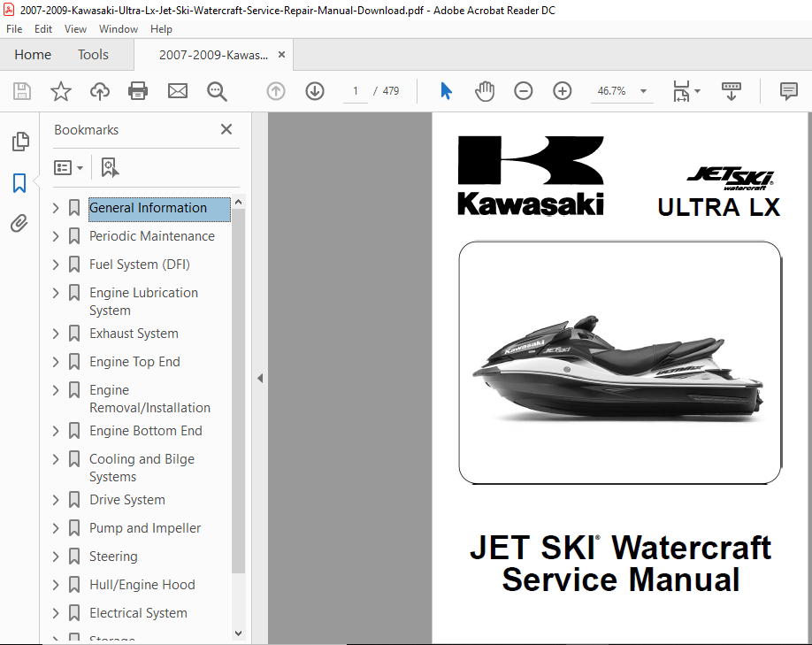Open page display options dropdown arrow
The width and height of the screenshot is (812, 645).
click(x=698, y=91)
